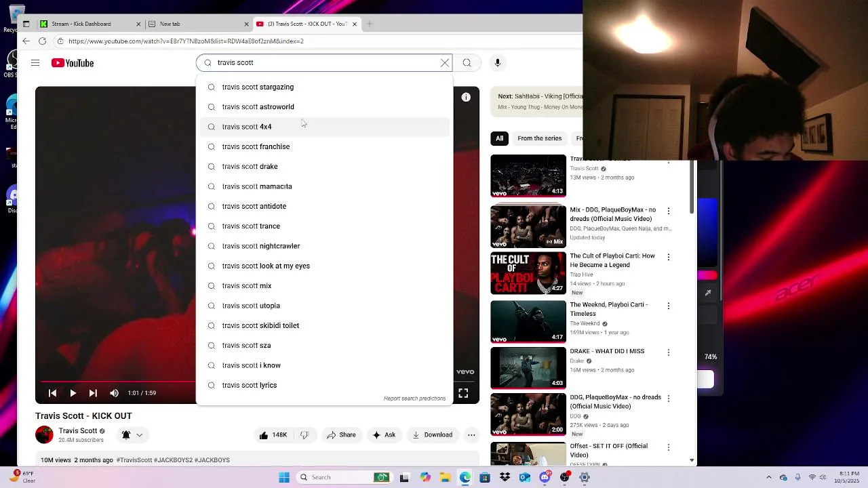
Task: Select suggestion travis scott 4x4
Action: [325, 127]
